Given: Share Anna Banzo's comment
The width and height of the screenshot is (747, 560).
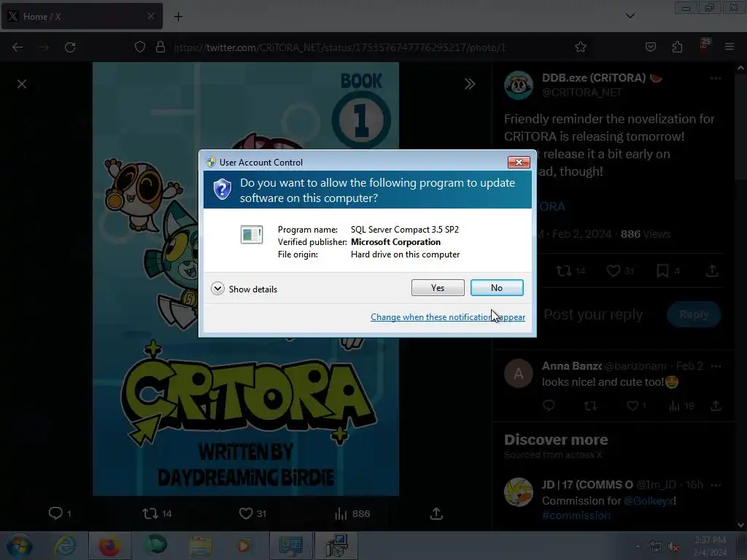Looking at the screenshot, I should click(716, 405).
